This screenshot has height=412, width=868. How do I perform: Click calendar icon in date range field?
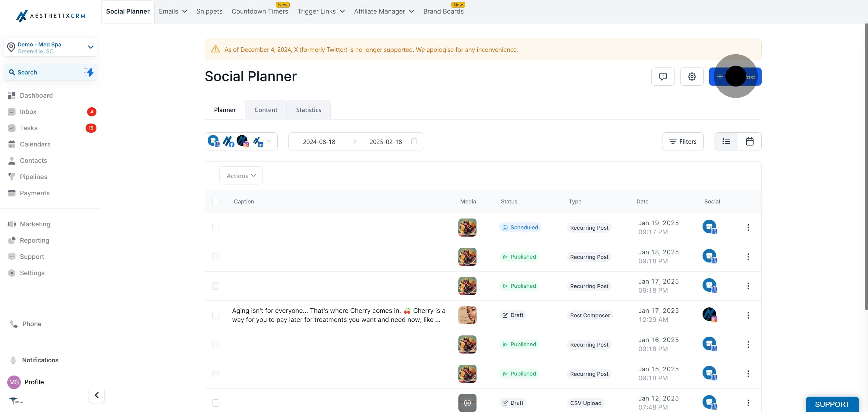(414, 141)
